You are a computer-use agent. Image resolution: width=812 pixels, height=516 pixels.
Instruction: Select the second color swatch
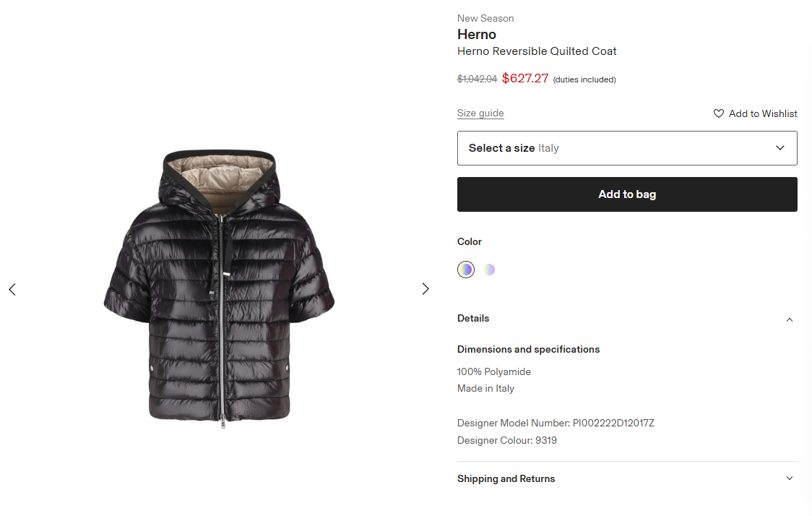point(490,269)
